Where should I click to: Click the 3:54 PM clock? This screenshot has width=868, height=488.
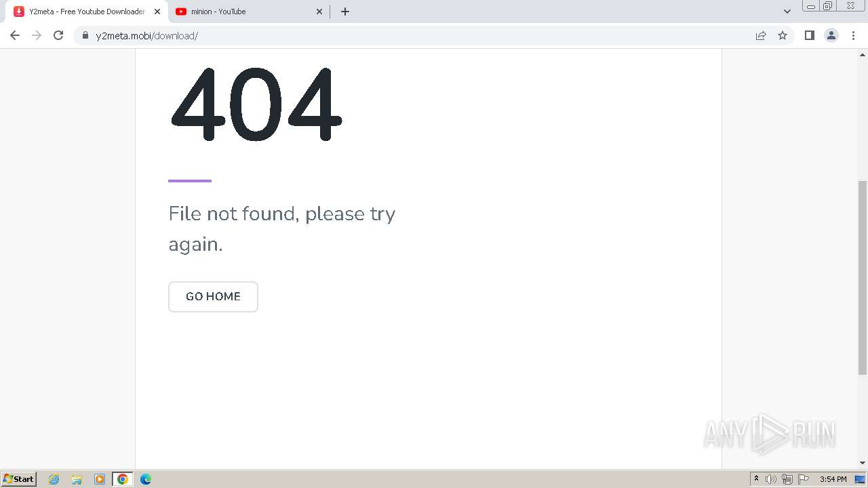coord(833,479)
